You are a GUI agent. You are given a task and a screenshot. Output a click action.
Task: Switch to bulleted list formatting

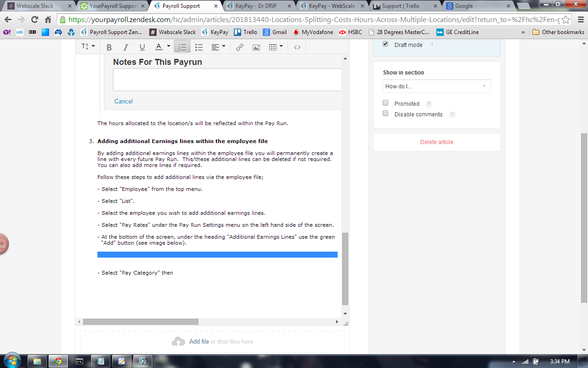coord(199,47)
